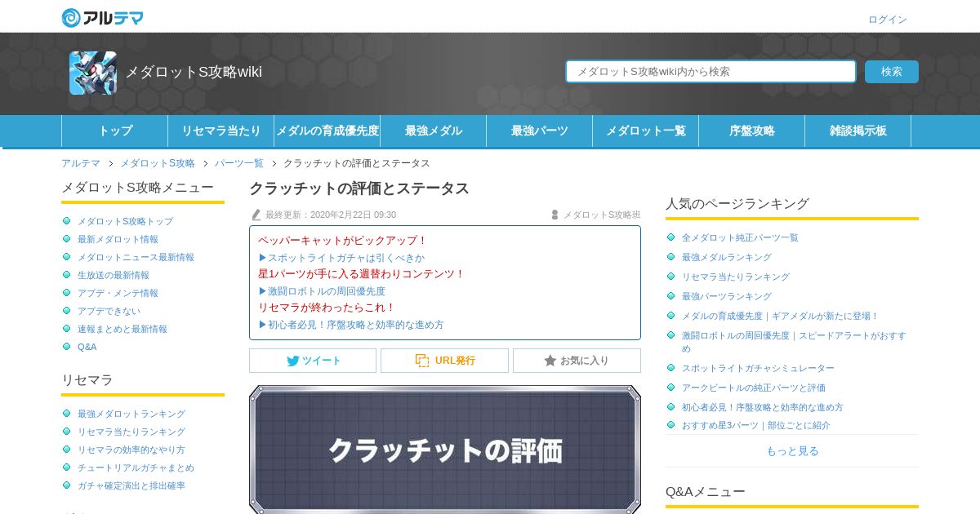
Task: Open リセマラ当たりランキング in left sidebar
Action: 131,432
